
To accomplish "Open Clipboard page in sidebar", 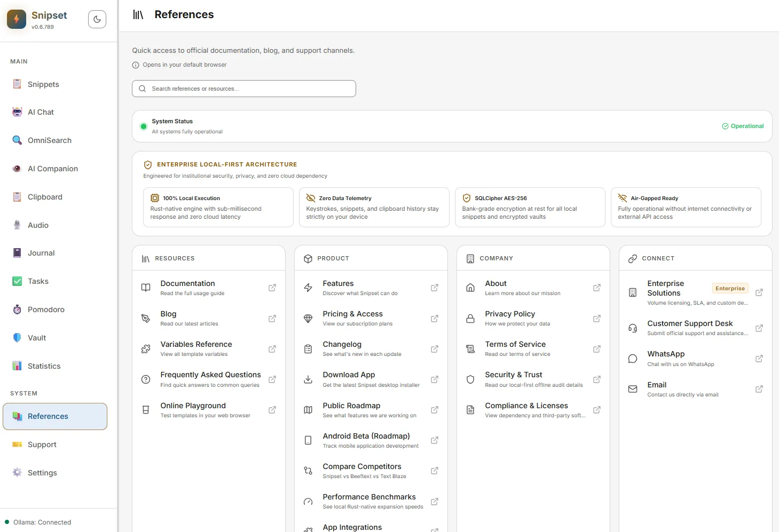I will pos(55,197).
